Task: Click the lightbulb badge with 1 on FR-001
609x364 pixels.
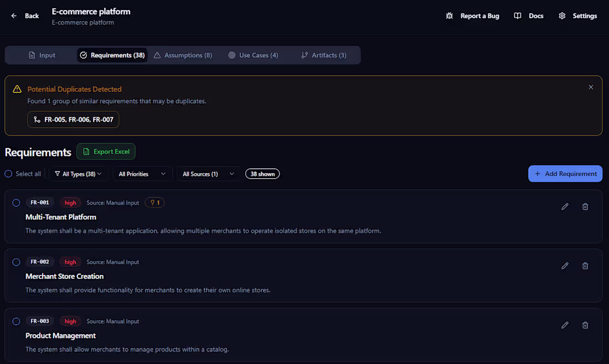Action: [154, 202]
